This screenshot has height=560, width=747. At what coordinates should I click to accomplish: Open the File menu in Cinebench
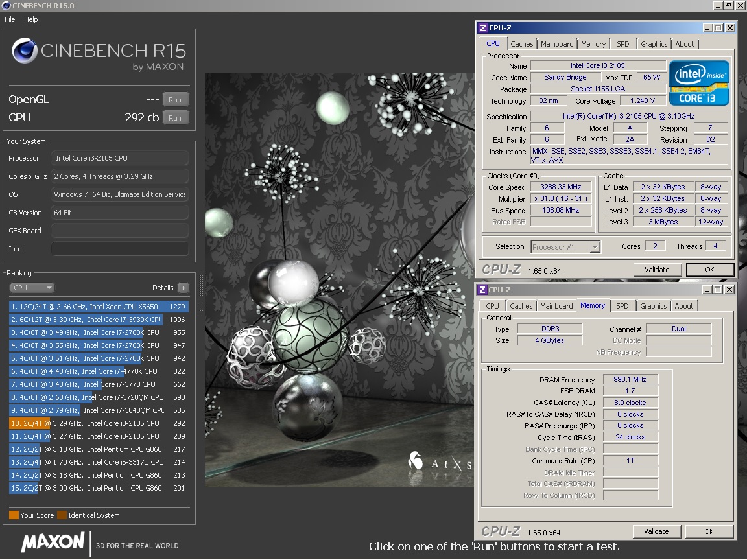click(x=10, y=19)
